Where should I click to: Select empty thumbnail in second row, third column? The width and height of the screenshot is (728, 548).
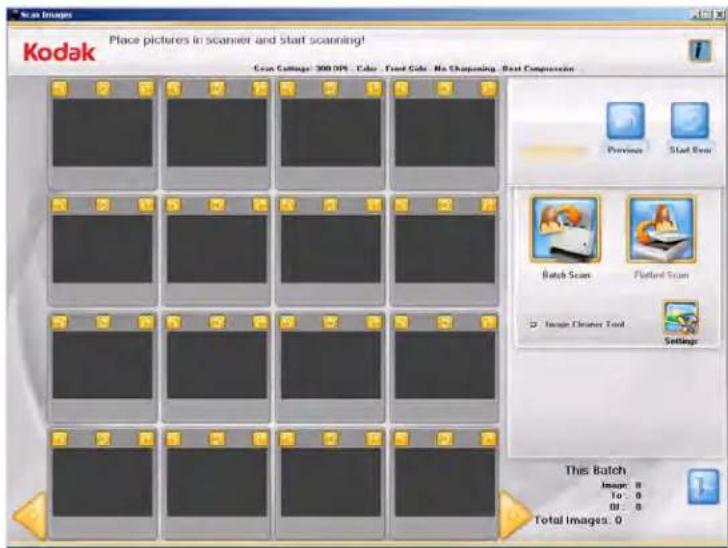[x=331, y=249]
